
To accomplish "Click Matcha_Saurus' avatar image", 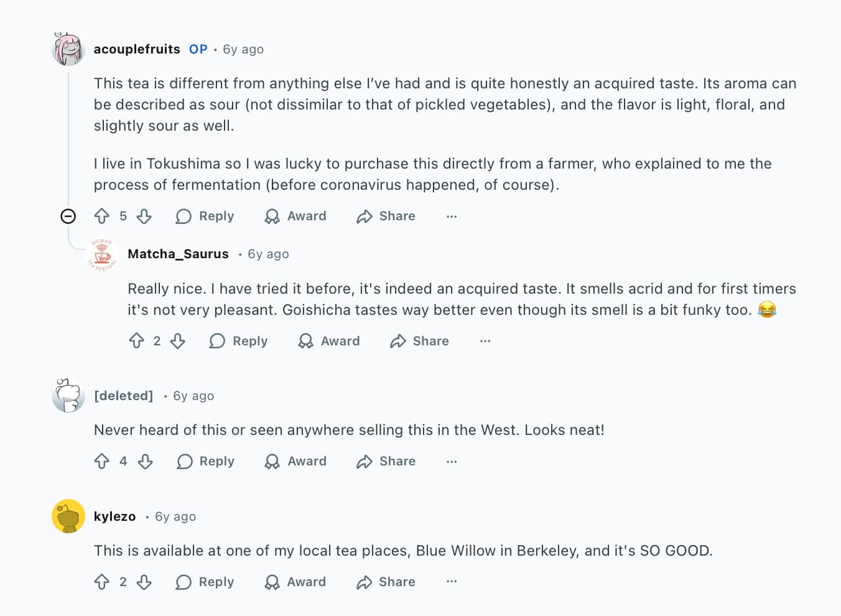I will (102, 254).
